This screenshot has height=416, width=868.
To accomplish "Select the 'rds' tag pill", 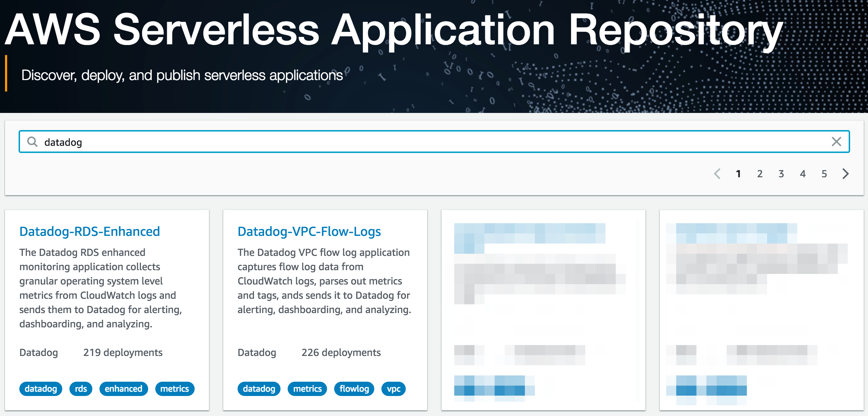I will point(81,388).
